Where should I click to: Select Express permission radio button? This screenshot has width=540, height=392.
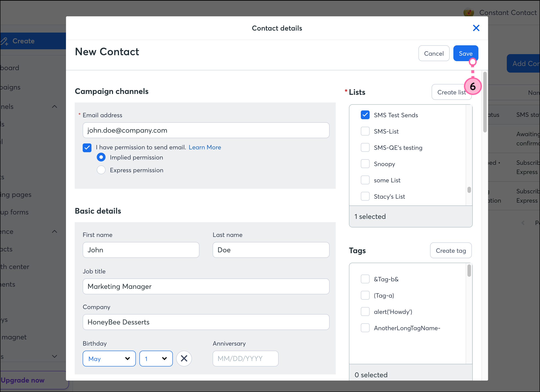(101, 170)
